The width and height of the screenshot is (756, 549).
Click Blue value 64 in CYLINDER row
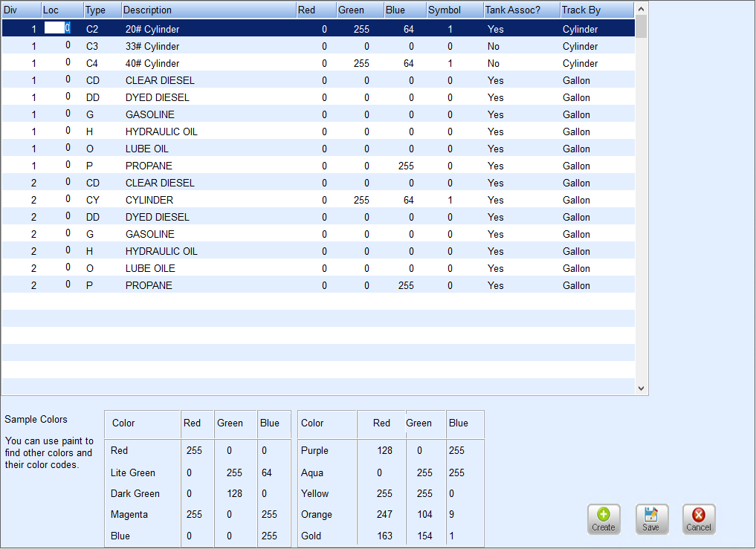coord(408,200)
